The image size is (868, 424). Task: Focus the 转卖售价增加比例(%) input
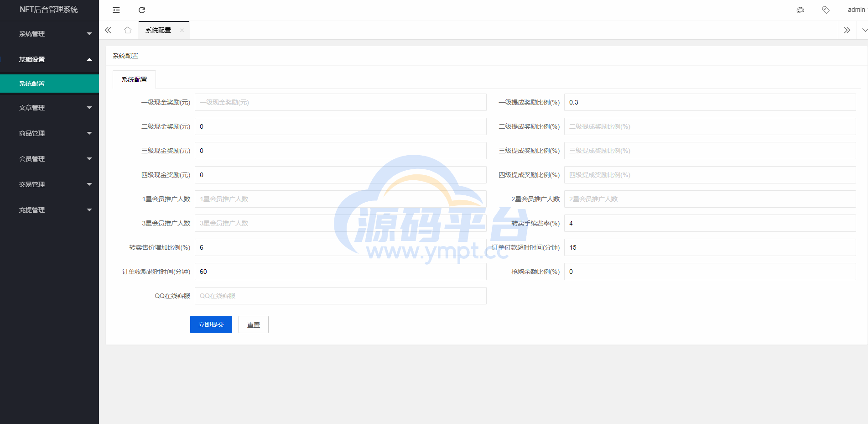tap(341, 247)
